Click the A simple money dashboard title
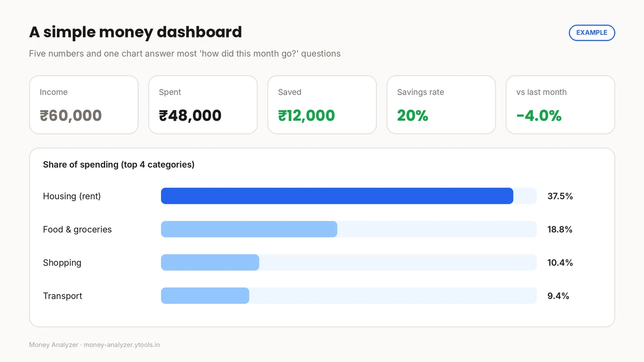Screen dimensions: 644x362 point(135,32)
